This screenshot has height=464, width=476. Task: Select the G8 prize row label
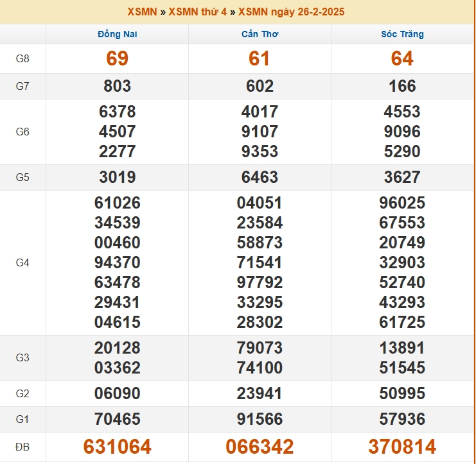click(x=22, y=58)
